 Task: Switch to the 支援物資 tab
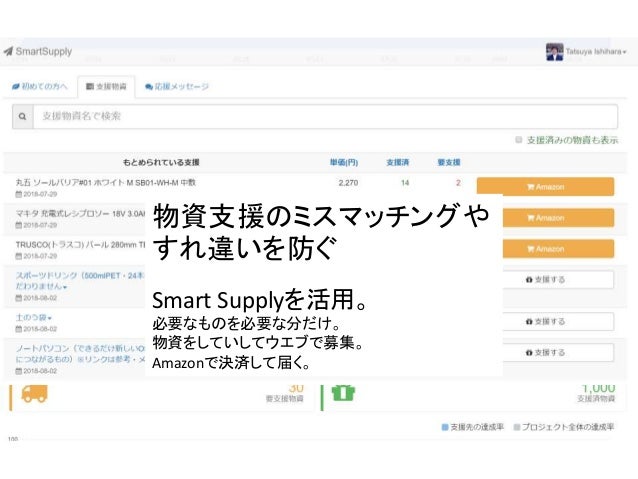point(106,87)
